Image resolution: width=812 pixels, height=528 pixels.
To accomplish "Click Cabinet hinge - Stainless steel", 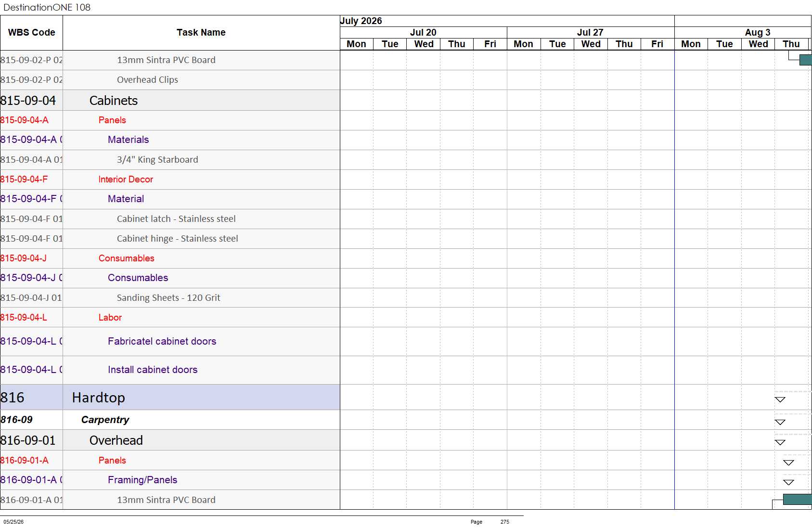I will (177, 238).
